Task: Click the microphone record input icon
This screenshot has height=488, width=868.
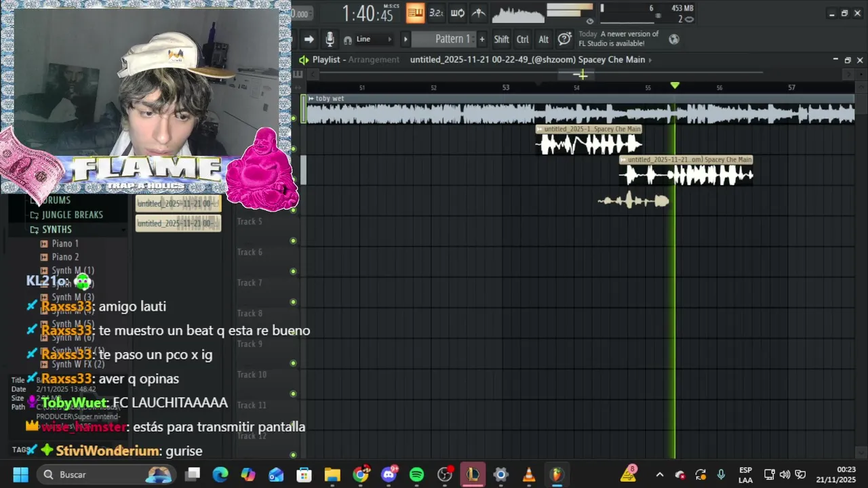Action: click(x=330, y=39)
